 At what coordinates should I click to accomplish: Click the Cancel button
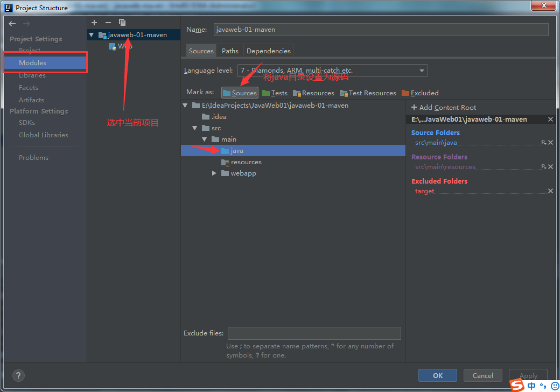483,376
